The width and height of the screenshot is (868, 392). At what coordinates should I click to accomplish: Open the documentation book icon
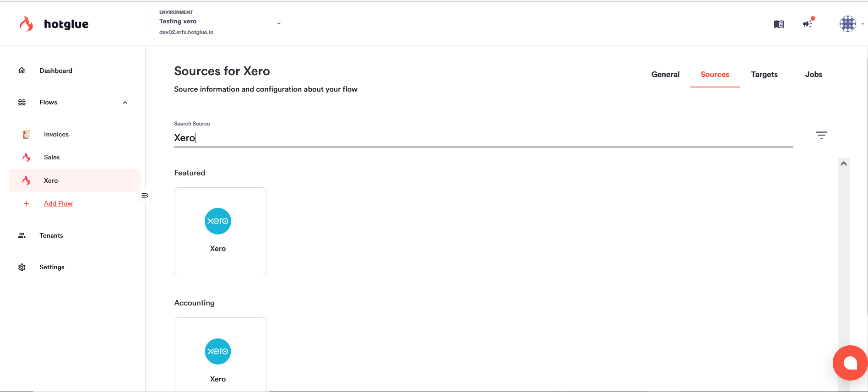(779, 24)
